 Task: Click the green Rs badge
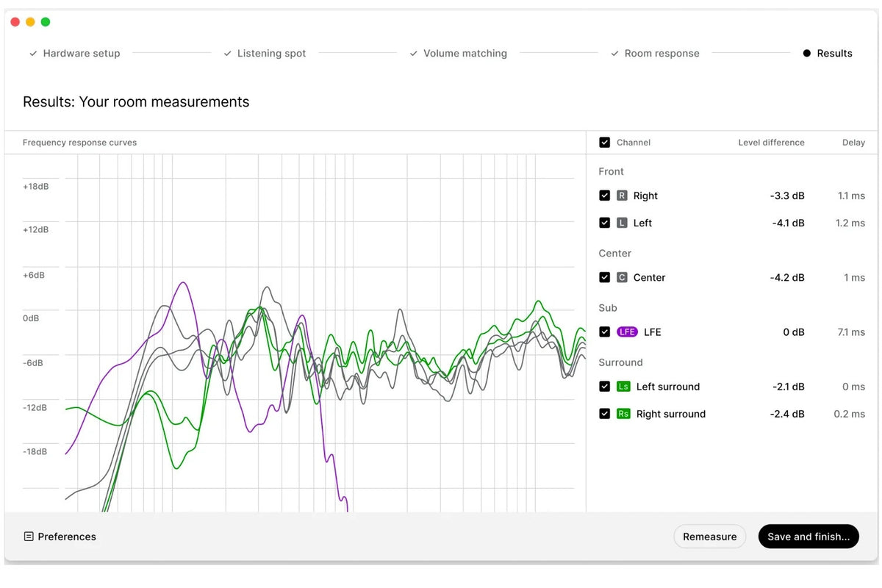pos(623,414)
